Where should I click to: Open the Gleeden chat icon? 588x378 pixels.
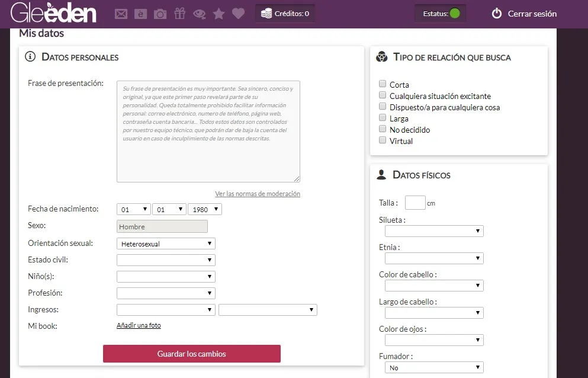(140, 14)
